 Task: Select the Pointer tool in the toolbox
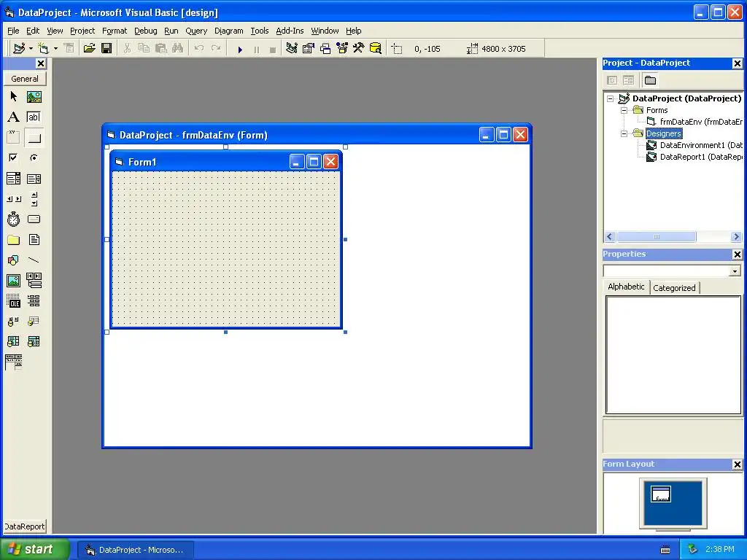coord(13,97)
